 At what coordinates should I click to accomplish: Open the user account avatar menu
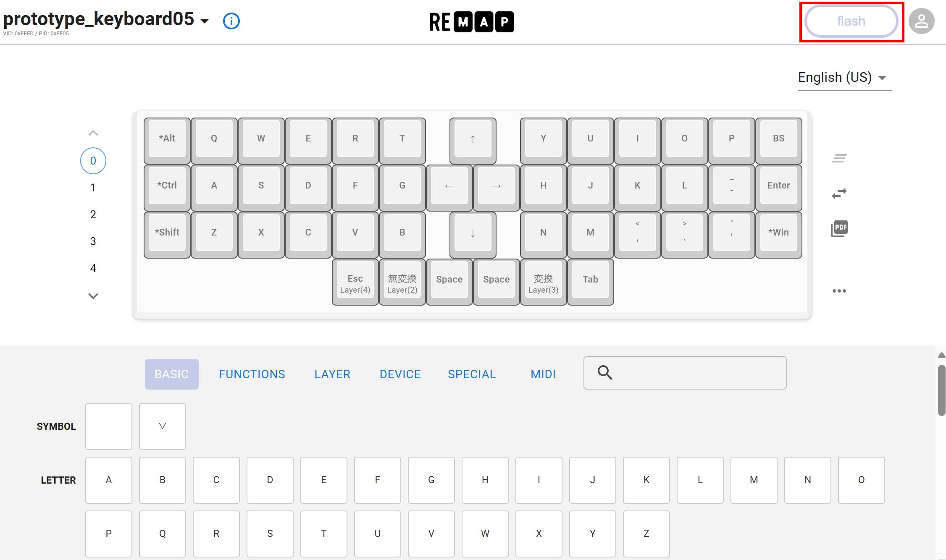point(921,21)
